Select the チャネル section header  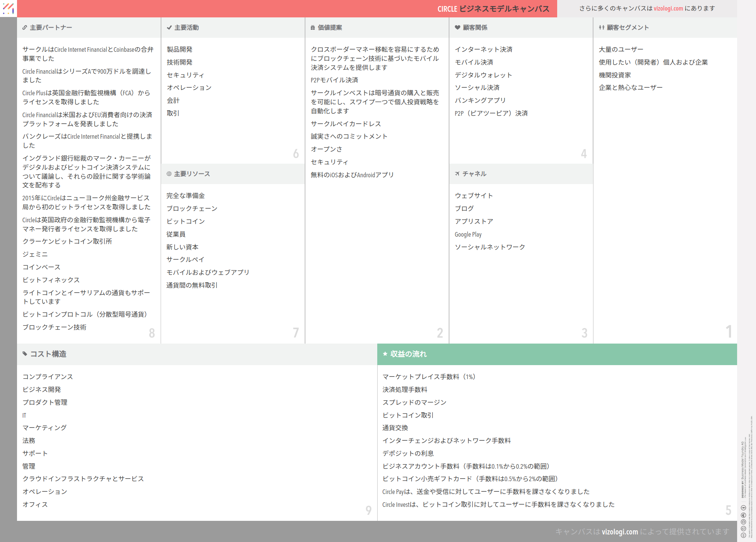click(x=474, y=174)
